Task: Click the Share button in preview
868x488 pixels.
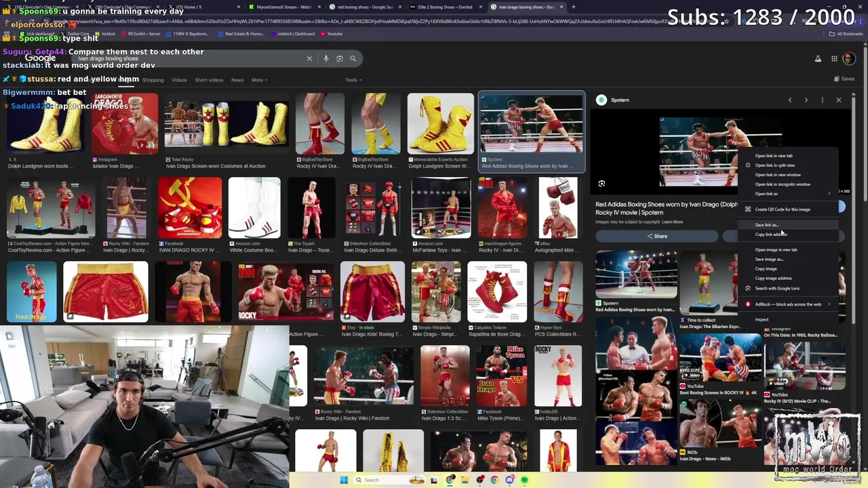Action: 656,237
